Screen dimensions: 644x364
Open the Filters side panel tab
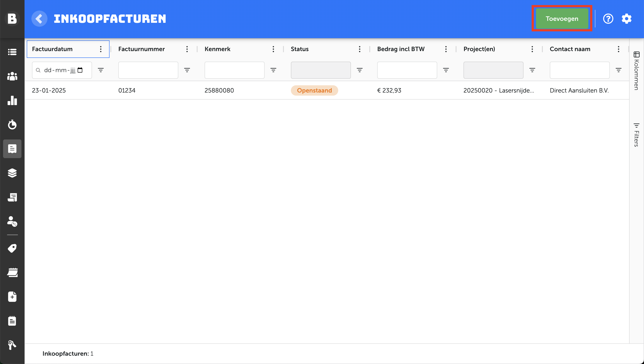point(636,135)
